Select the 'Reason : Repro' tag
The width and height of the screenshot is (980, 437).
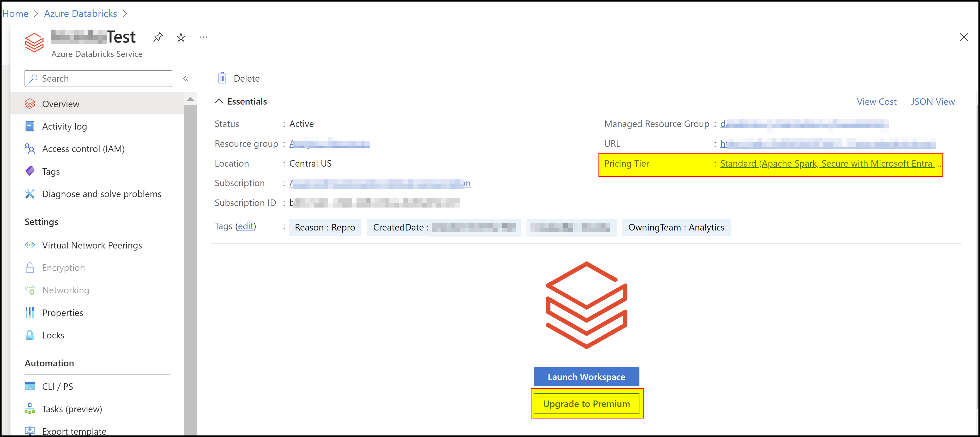[x=325, y=227]
